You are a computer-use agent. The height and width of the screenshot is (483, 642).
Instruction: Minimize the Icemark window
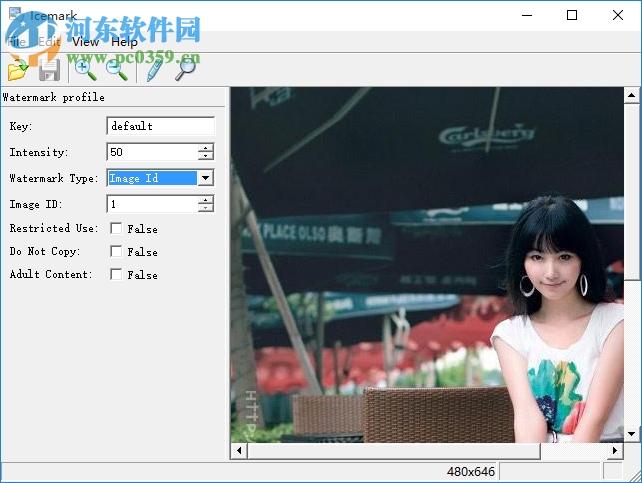[527, 16]
